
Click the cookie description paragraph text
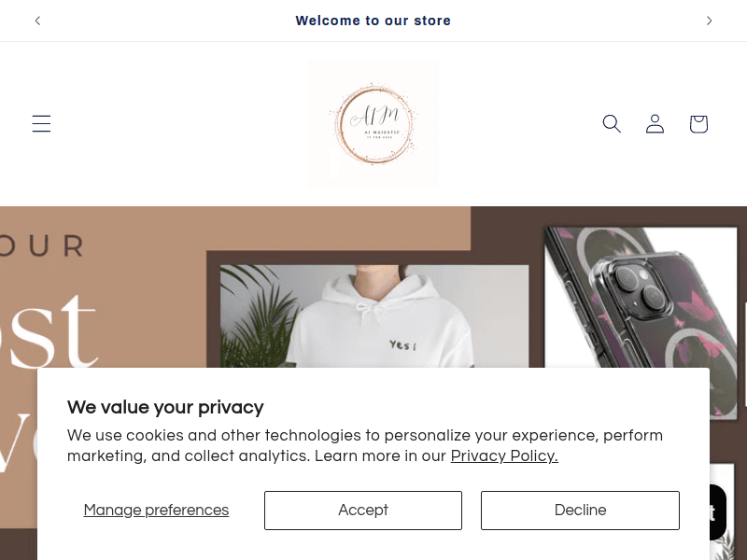pyautogui.click(x=364, y=436)
